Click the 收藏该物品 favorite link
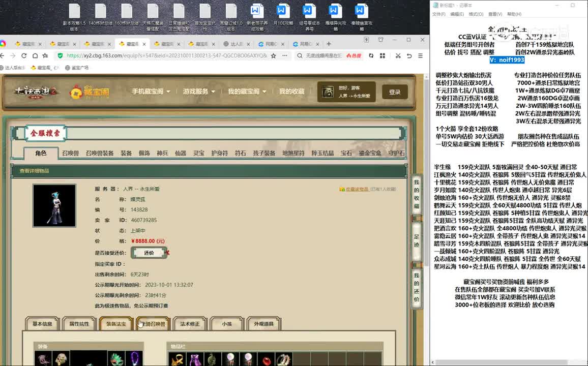This screenshot has width=588, height=366. [356, 189]
